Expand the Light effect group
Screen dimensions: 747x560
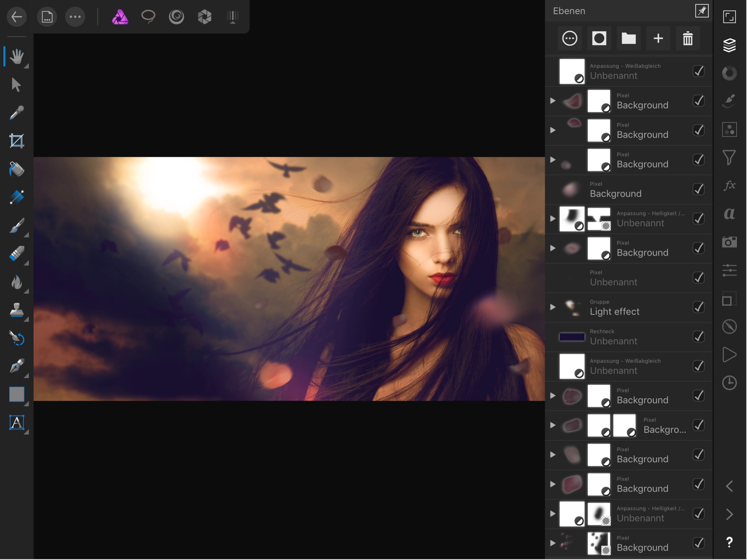(553, 307)
